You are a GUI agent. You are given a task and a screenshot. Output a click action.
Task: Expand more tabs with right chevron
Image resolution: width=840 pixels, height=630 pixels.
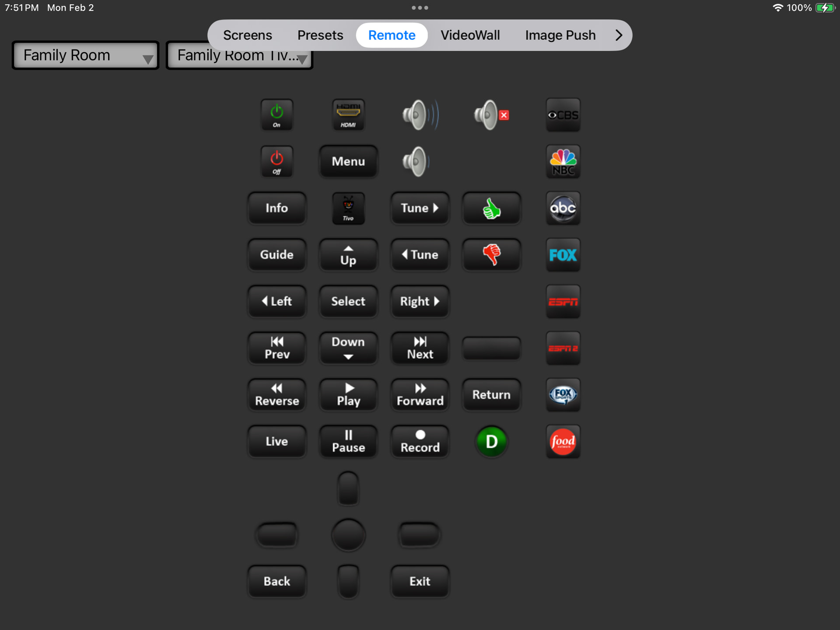pyautogui.click(x=618, y=35)
